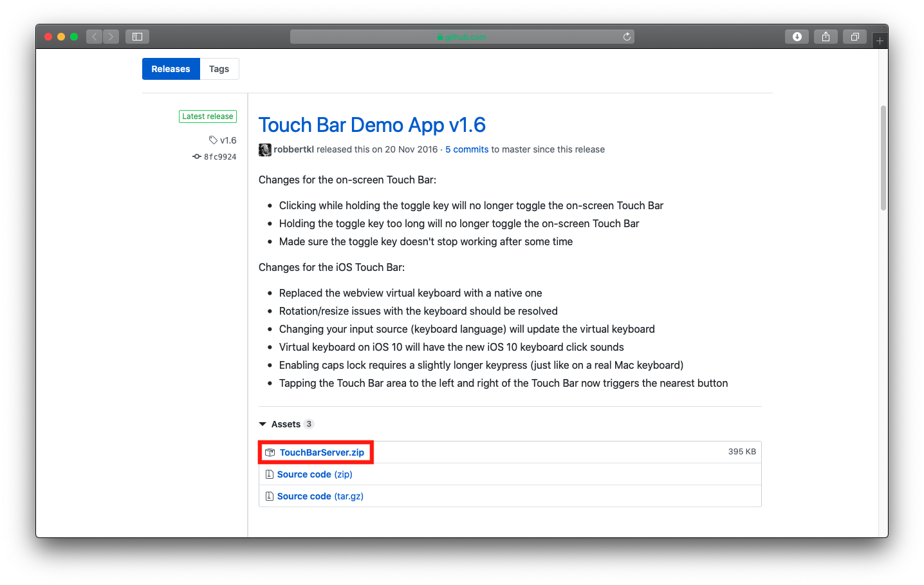The width and height of the screenshot is (924, 585).
Task: Switch to the Releases tab
Action: [x=171, y=69]
